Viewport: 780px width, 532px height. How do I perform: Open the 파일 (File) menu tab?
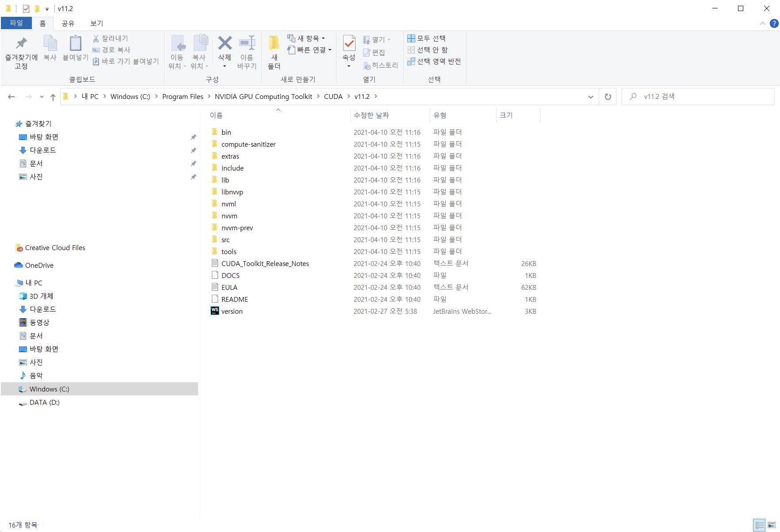[x=16, y=23]
